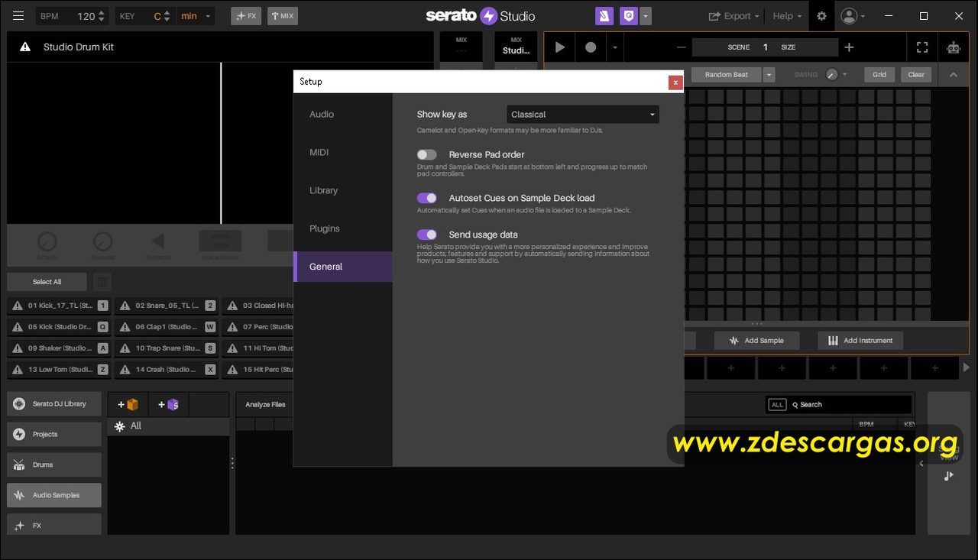Open Serato DJ Library section
The image size is (978, 560).
coord(54,404)
